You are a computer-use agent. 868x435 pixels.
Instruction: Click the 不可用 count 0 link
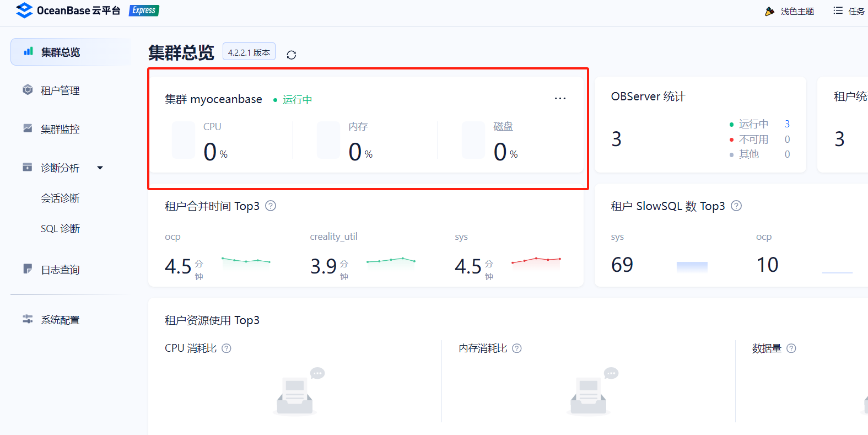787,139
